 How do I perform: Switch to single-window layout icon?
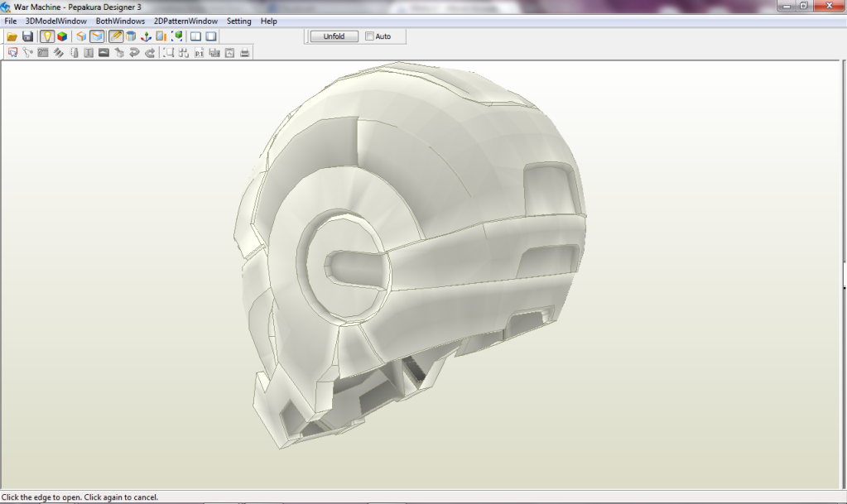pos(211,36)
